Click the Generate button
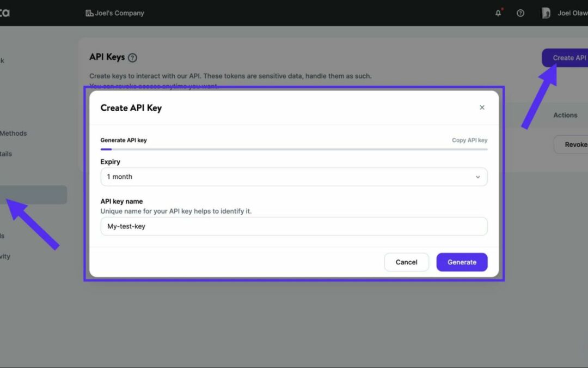Screen dimensions: 588x368 click(x=462, y=262)
